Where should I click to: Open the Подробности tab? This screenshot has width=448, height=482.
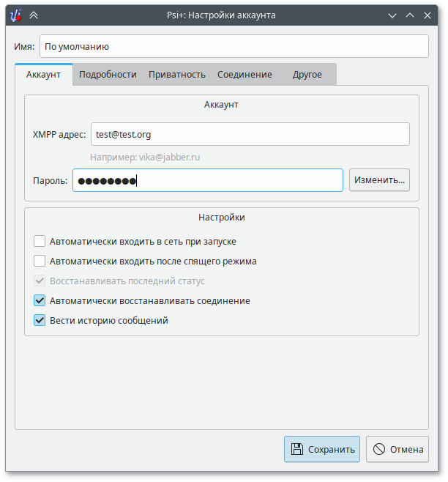click(108, 75)
